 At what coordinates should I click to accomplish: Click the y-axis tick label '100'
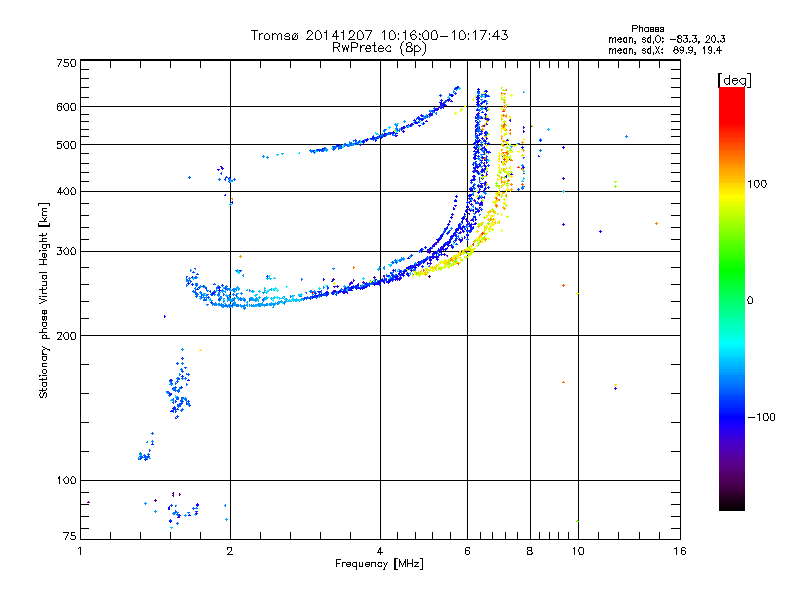click(x=66, y=480)
